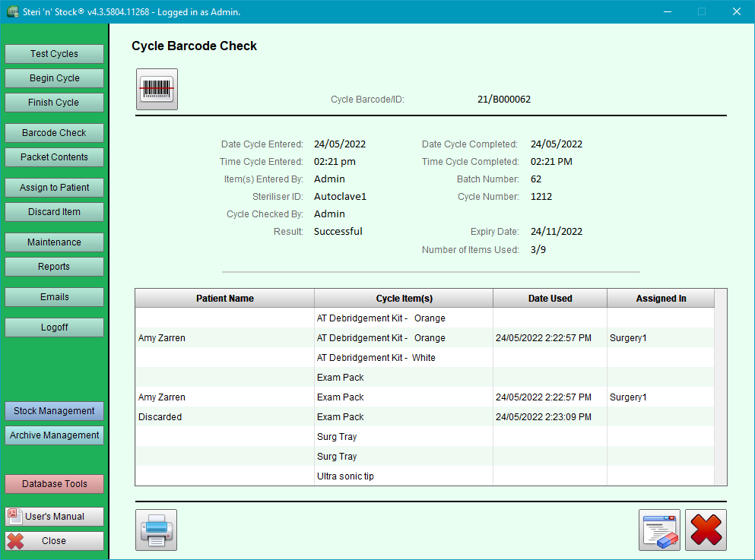Click the red X cancel icon
Viewport: 755px width, 560px height.
coord(706,530)
